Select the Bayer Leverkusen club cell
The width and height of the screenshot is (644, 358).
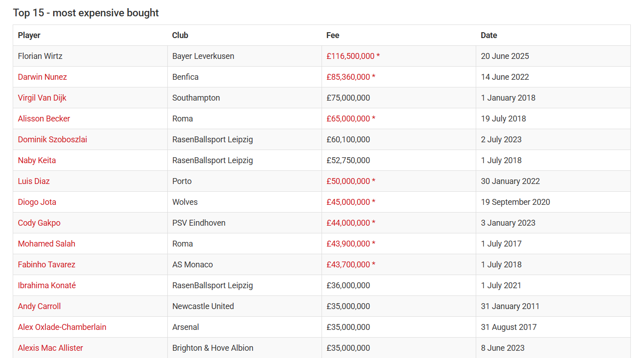(x=244, y=56)
